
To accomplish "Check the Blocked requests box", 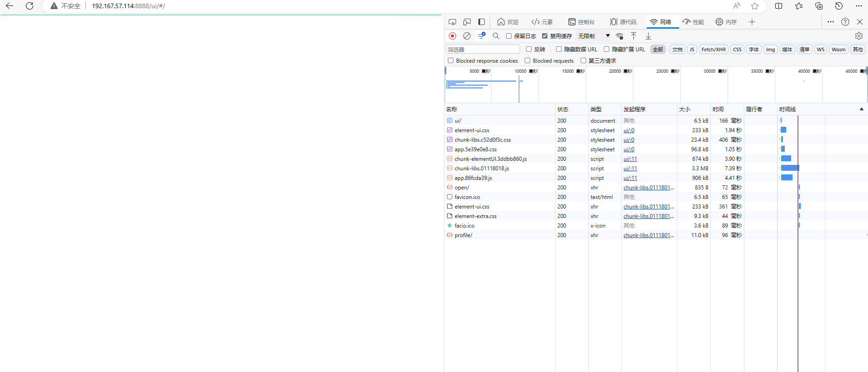I will [527, 60].
